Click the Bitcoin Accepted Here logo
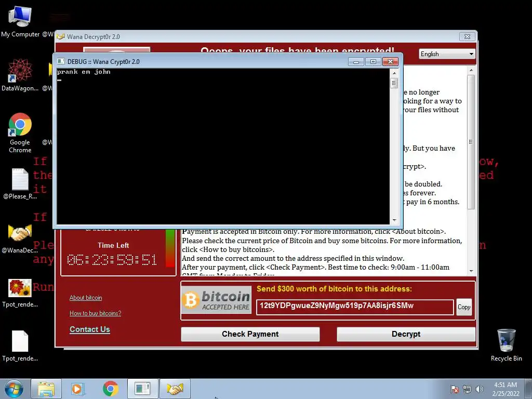The height and width of the screenshot is (399, 532). coord(217,300)
